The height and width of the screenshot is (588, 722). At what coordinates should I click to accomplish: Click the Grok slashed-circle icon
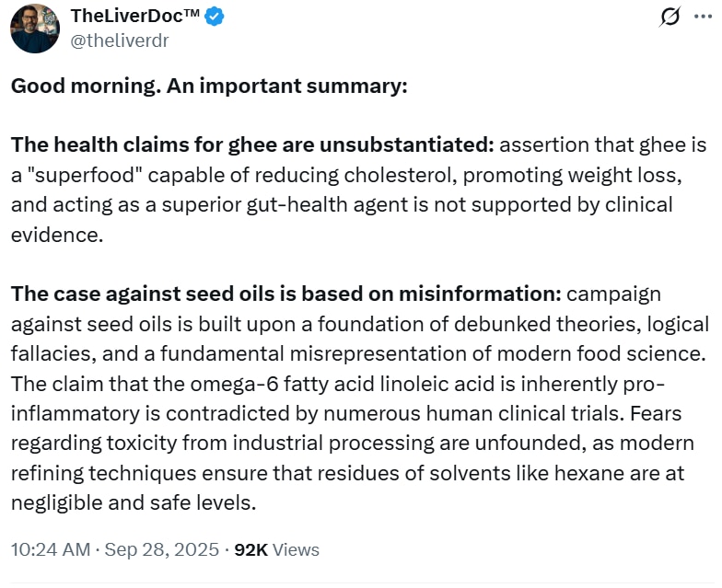point(670,17)
